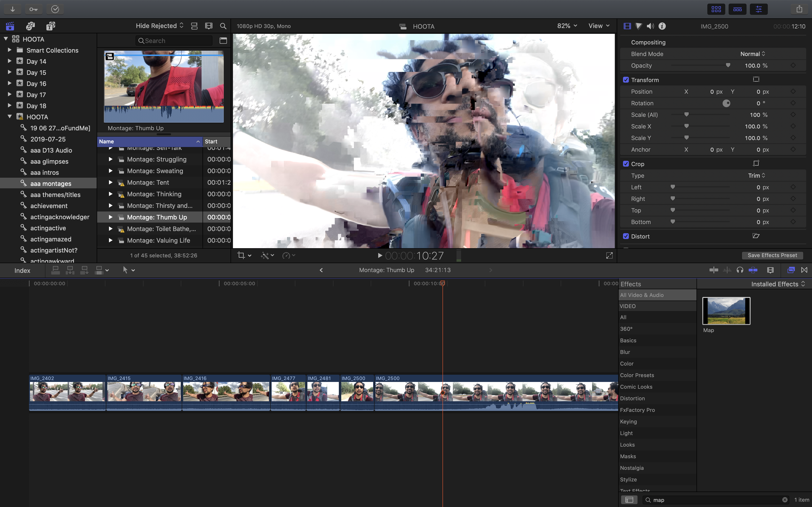This screenshot has width=812, height=507.
Task: Click the Import Media arrow icon
Action: tap(12, 9)
